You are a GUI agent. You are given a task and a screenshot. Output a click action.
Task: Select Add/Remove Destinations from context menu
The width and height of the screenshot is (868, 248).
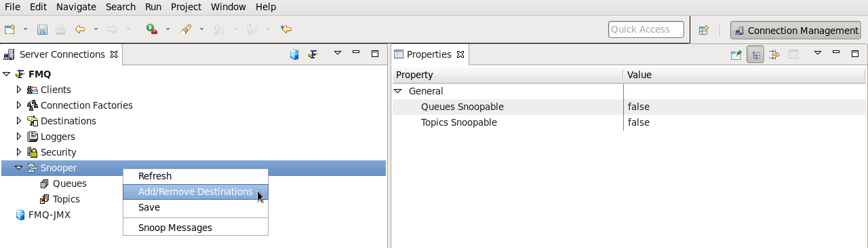[x=195, y=192]
